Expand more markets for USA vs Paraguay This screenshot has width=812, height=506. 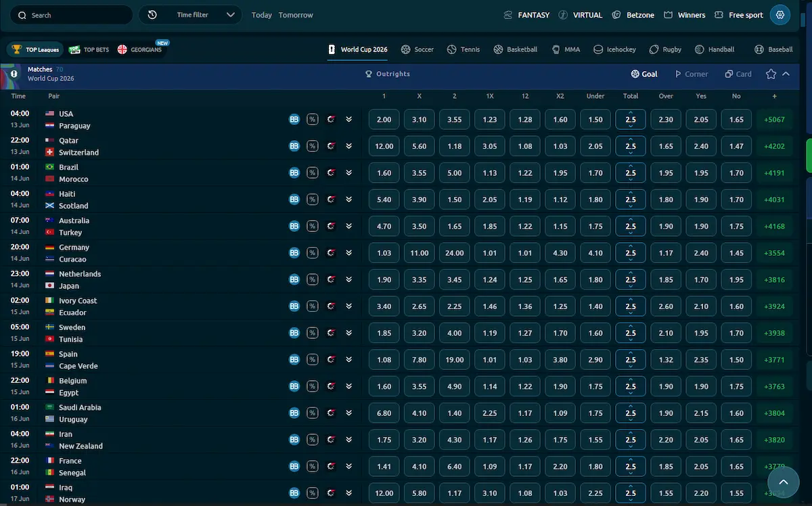tap(348, 119)
